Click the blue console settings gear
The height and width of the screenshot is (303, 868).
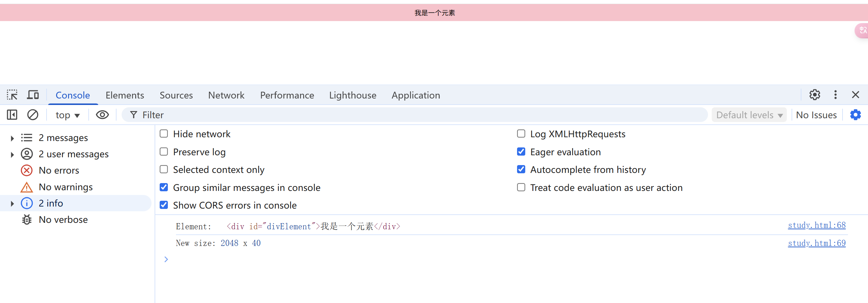[x=855, y=115]
